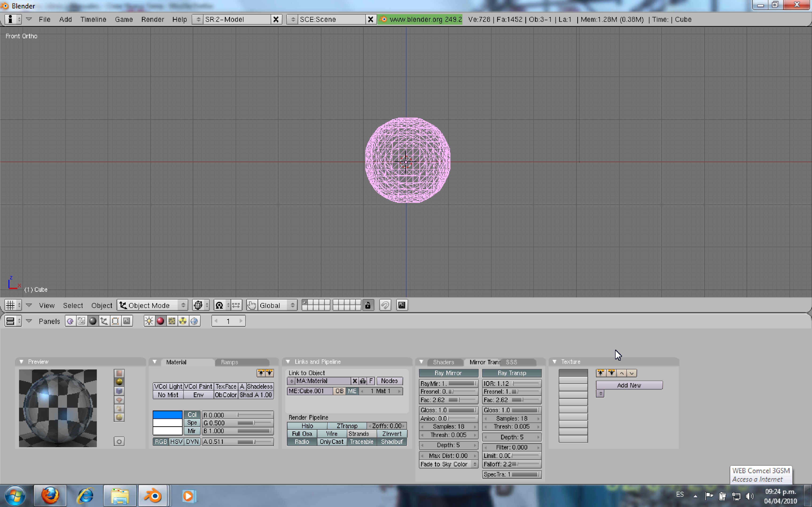Toggle the Ray Mirror button
Image resolution: width=812 pixels, height=507 pixels.
[x=448, y=373]
